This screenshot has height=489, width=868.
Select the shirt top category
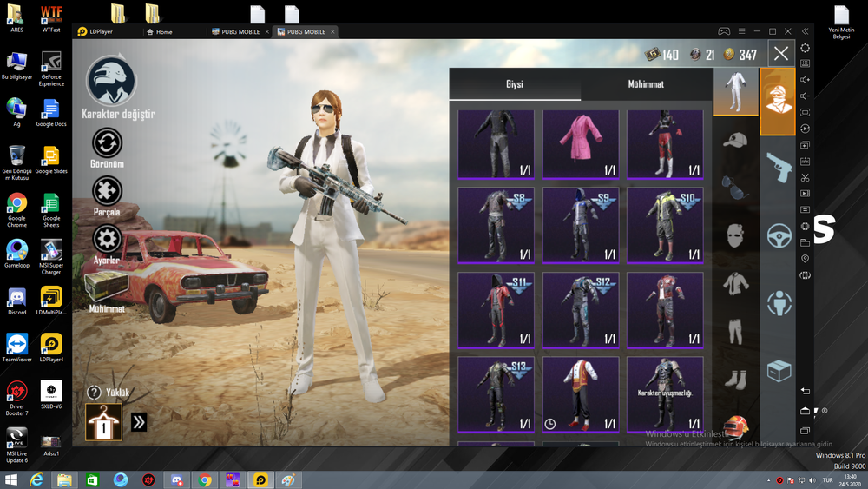point(736,283)
